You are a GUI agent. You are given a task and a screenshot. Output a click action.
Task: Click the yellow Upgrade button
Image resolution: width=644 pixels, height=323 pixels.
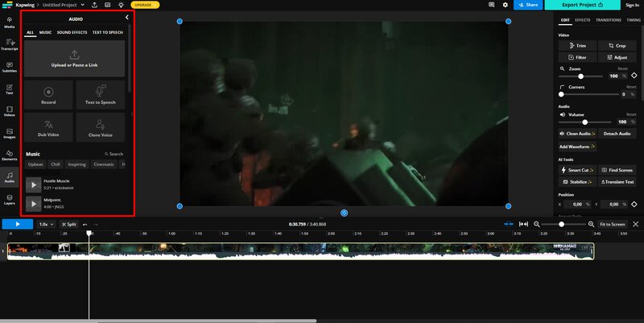pos(145,5)
